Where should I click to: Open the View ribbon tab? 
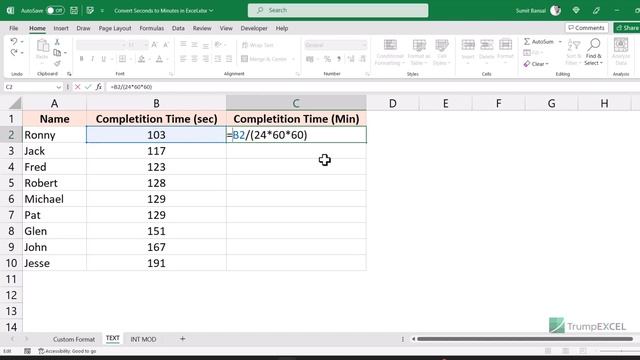coord(226,28)
